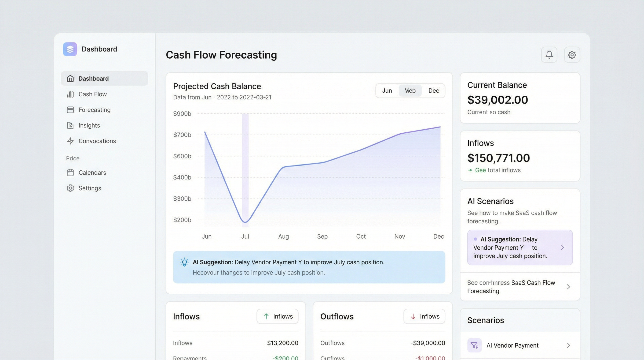Click the Inflows up-arrow button
Image resolution: width=644 pixels, height=360 pixels.
pyautogui.click(x=278, y=316)
